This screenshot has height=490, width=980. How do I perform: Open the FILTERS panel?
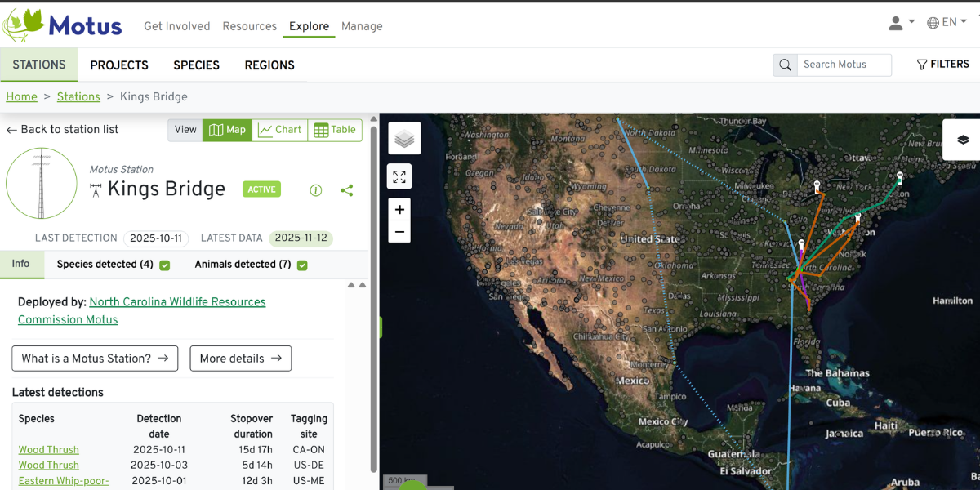coord(942,65)
